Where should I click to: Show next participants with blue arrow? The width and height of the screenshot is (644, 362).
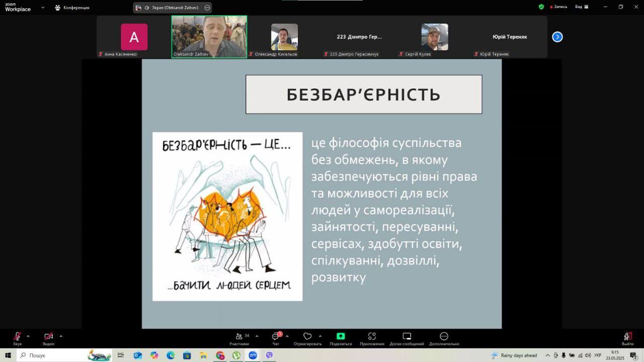pos(557,37)
